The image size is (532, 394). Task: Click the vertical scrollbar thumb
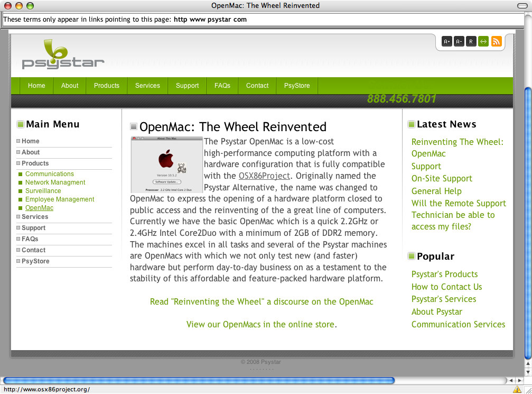pos(528,223)
